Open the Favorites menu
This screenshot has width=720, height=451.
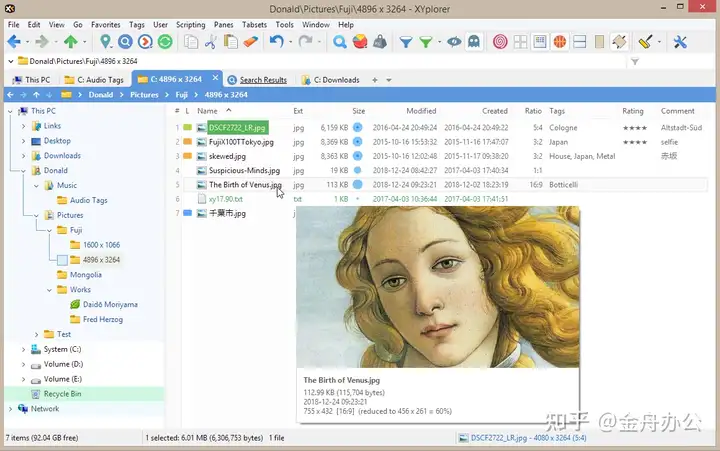click(106, 25)
